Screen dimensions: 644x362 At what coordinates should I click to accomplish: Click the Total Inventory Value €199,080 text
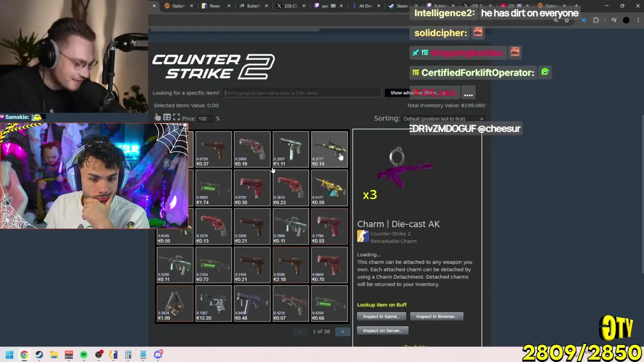pos(446,106)
